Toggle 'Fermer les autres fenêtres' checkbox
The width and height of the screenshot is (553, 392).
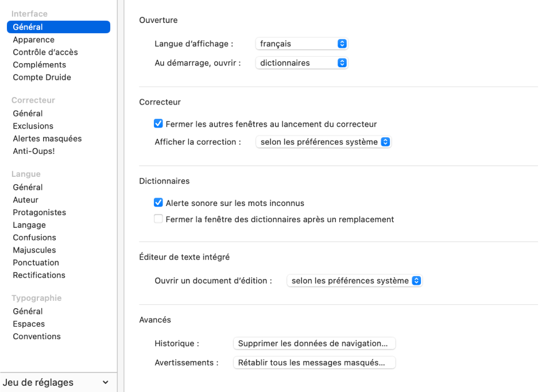click(158, 124)
